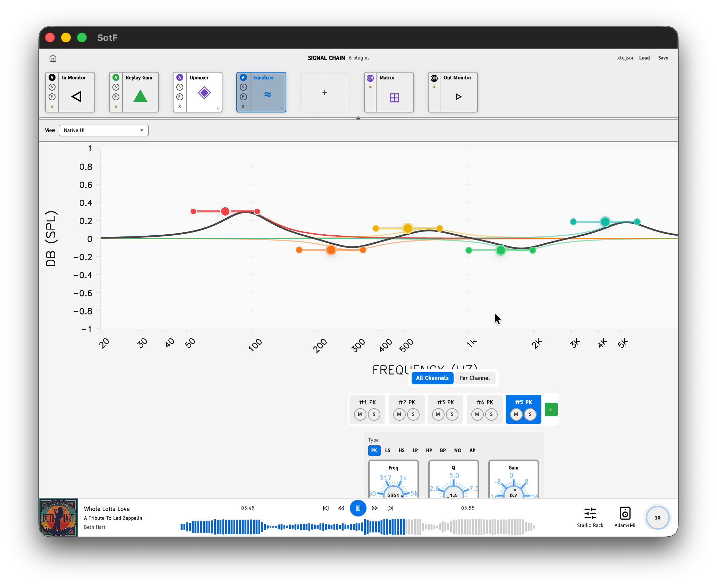Click the Upmixer P button
This screenshot has width=717, height=588.
coord(179,97)
